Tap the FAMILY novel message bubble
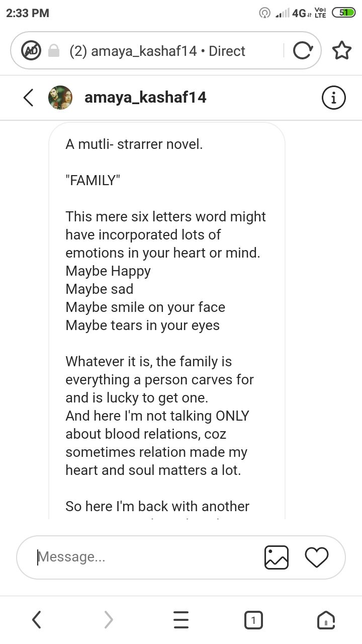The height and width of the screenshot is (644, 362). click(167, 320)
